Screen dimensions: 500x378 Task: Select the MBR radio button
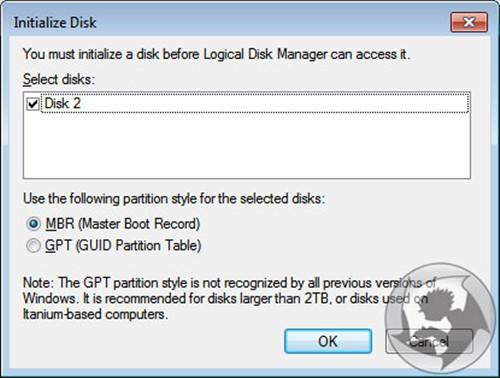click(33, 224)
